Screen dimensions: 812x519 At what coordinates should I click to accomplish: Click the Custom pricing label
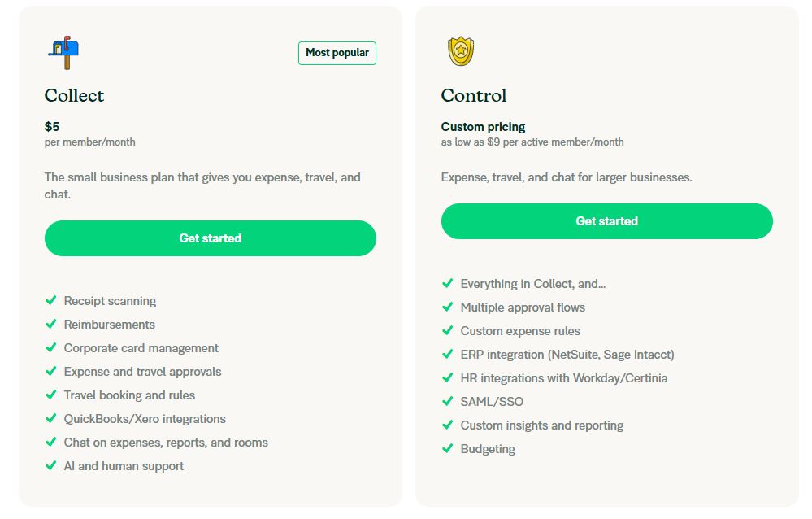tap(483, 127)
